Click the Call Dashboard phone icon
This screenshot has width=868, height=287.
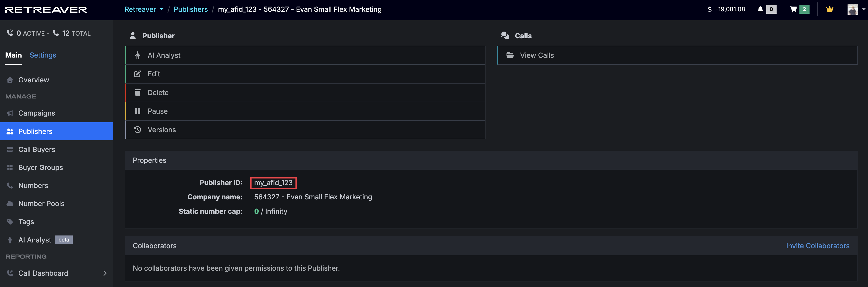(x=10, y=273)
